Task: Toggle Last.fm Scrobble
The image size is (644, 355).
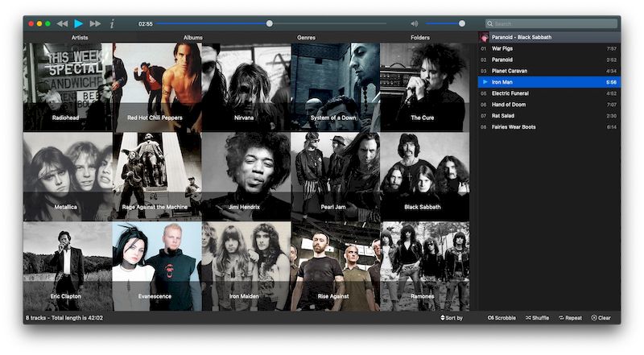Action: pos(502,318)
